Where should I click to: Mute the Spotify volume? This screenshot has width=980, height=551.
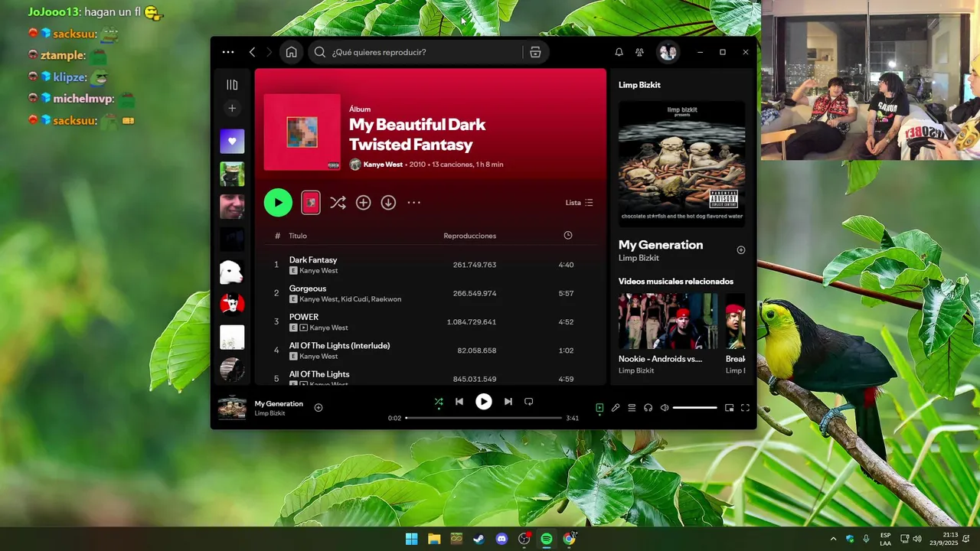click(x=665, y=408)
